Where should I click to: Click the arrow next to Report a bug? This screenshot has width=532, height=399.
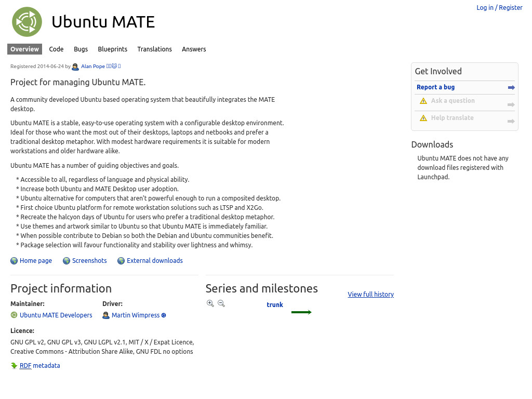pos(511,87)
